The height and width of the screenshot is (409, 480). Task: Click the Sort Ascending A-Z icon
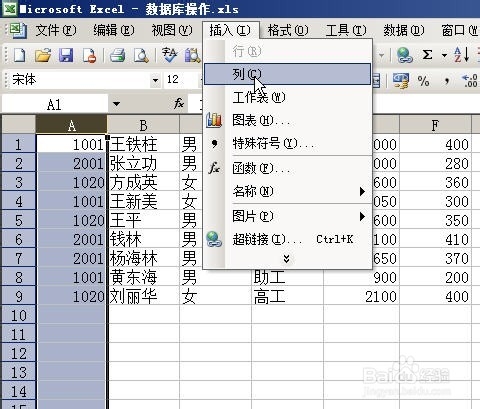[x=462, y=55]
